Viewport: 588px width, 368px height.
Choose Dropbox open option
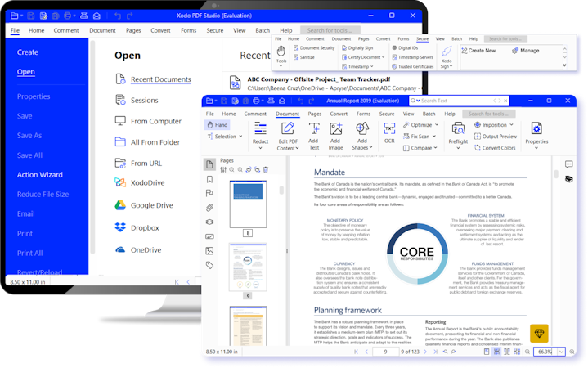point(137,227)
